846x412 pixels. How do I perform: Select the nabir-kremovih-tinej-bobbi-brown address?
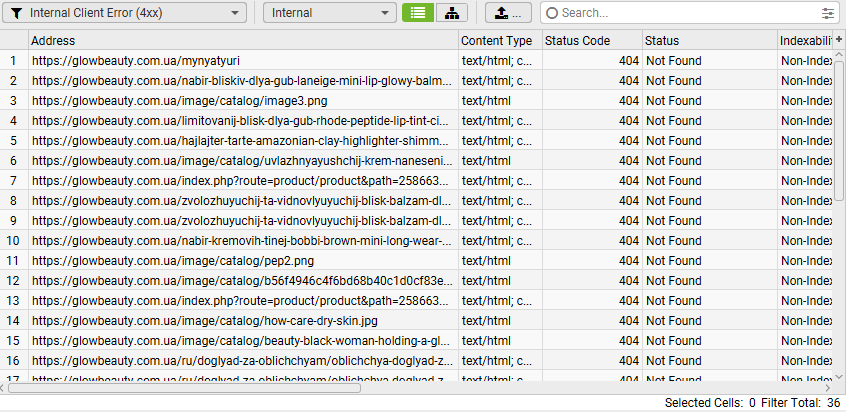click(242, 241)
